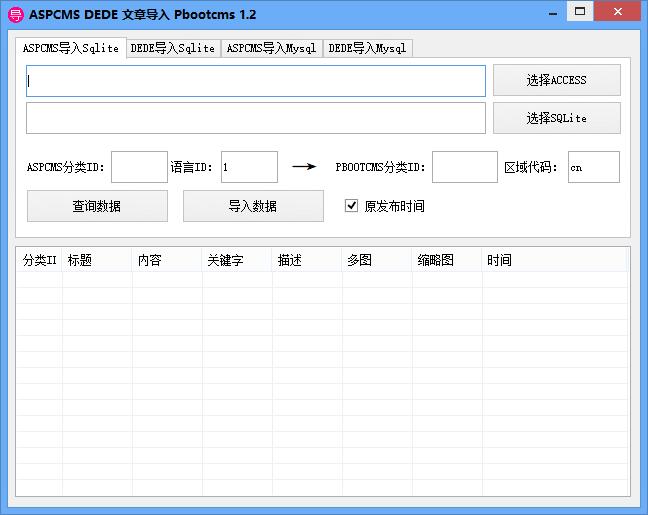
Task: Click the PBOOTCMS分类ID input box
Action: pos(465,167)
